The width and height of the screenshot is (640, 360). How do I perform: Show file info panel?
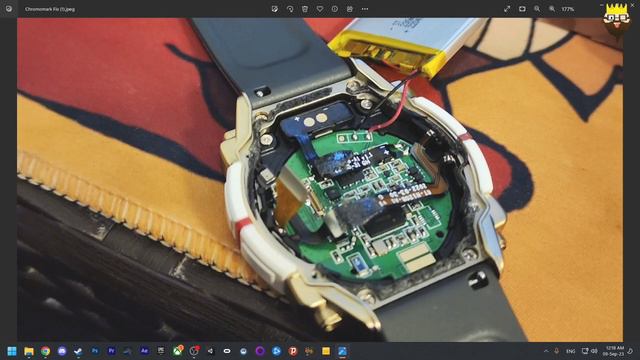point(335,9)
